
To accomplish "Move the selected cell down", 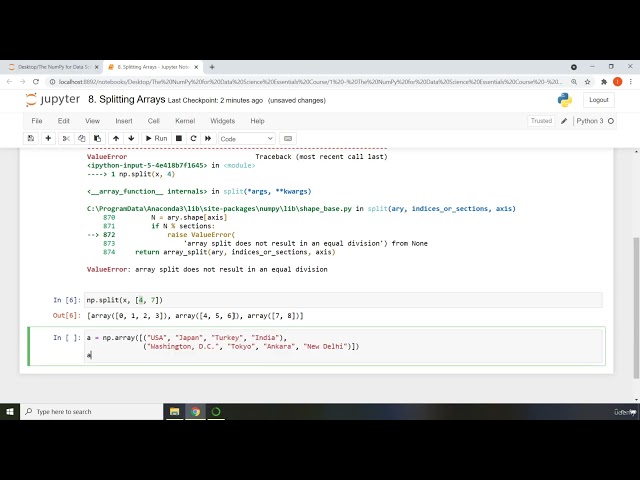I will (131, 138).
